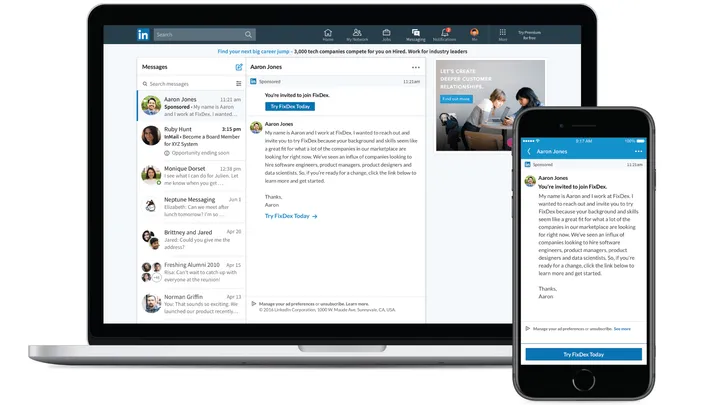Tap Aaron Jones avatar on phone
Image resolution: width=720 pixels, height=405 pixels.
coord(530,181)
